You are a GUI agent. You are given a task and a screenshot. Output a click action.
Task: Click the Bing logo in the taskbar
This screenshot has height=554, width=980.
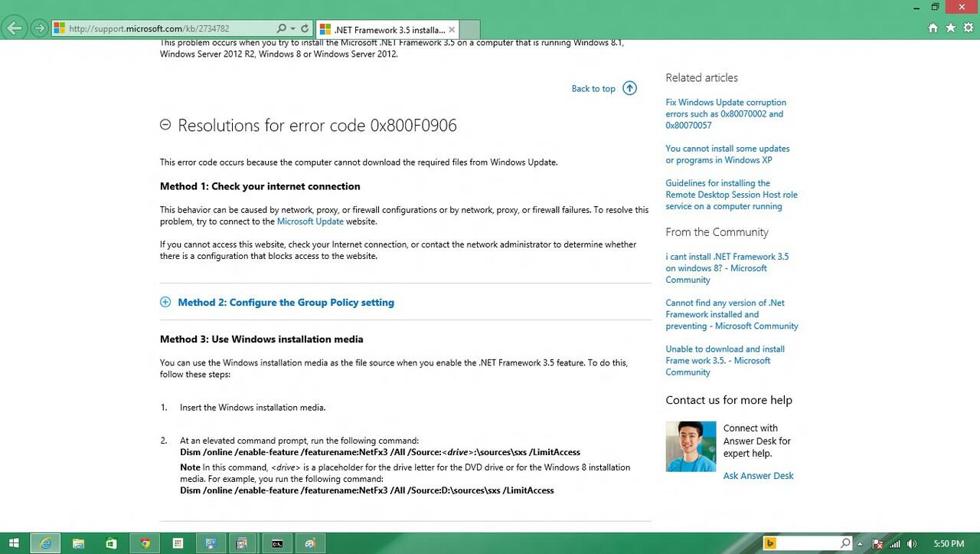pyautogui.click(x=771, y=543)
